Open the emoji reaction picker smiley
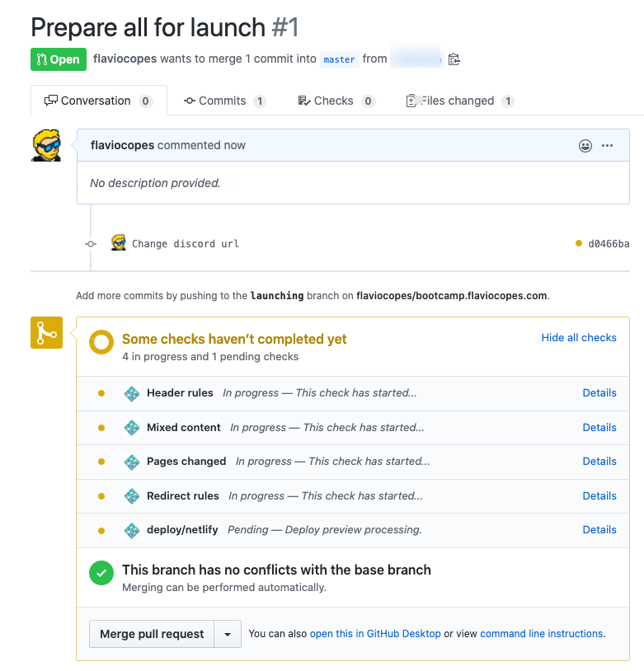Screen dimensions: 644x671 [x=585, y=146]
